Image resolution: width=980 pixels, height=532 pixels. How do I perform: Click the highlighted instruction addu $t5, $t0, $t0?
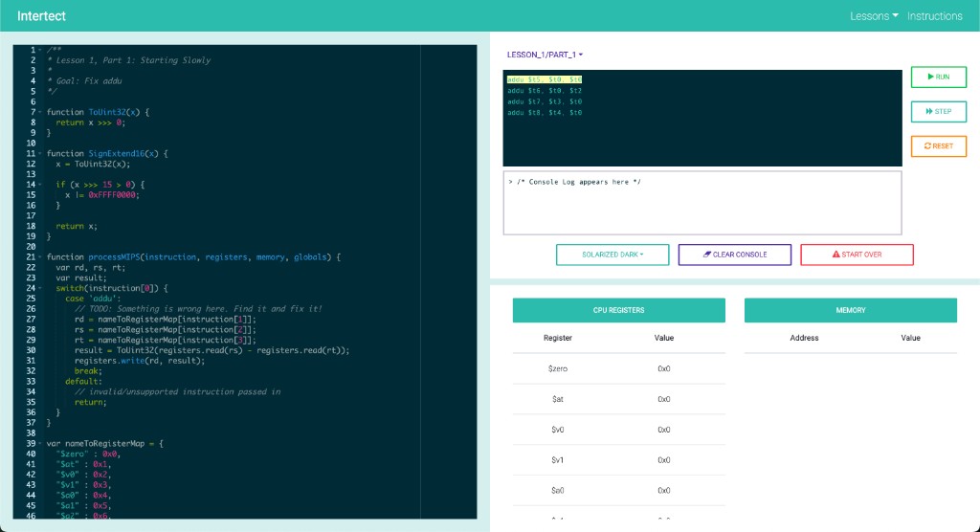pyautogui.click(x=545, y=79)
